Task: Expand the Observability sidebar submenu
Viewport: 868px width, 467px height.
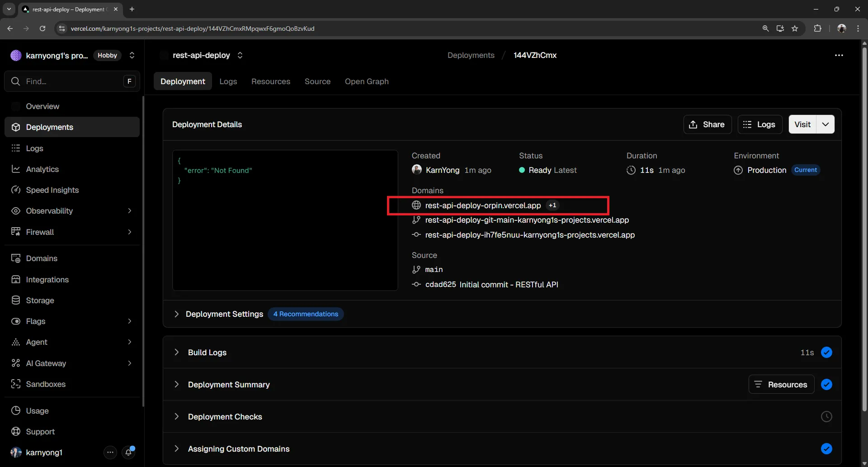Action: (x=130, y=211)
